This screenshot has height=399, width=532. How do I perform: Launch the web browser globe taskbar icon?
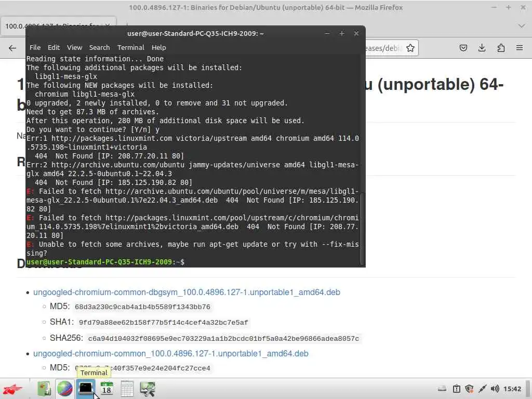[64, 389]
